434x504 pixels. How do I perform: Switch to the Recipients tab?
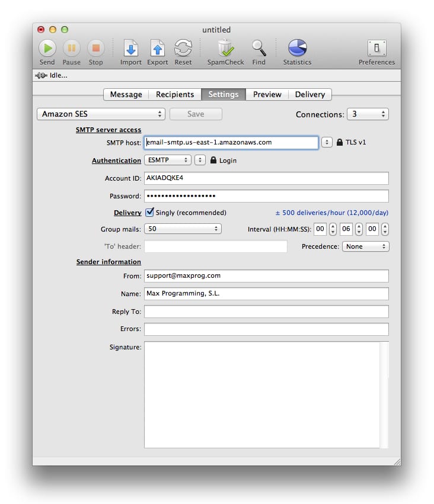point(174,94)
